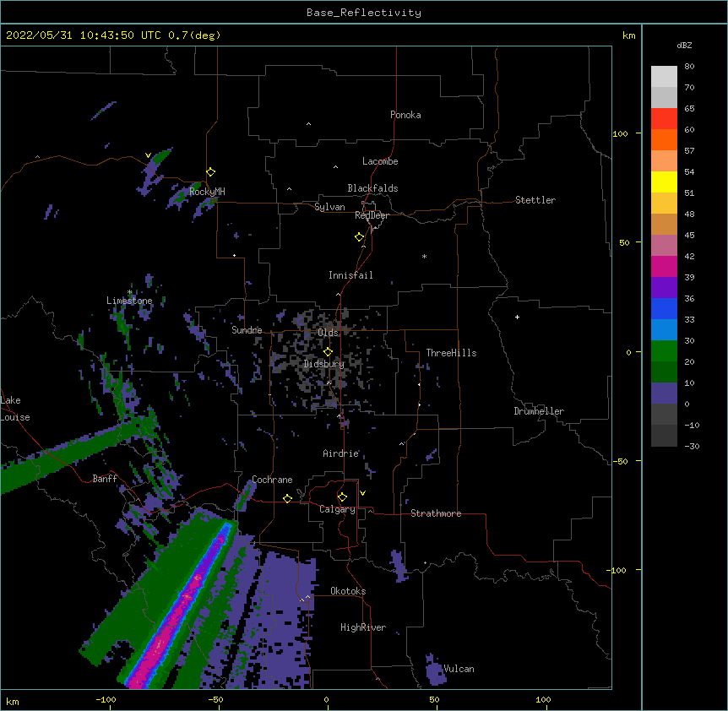Click the yellow diamond marker east of Cochrane
Screen dimensions: 728x711
coord(287,498)
